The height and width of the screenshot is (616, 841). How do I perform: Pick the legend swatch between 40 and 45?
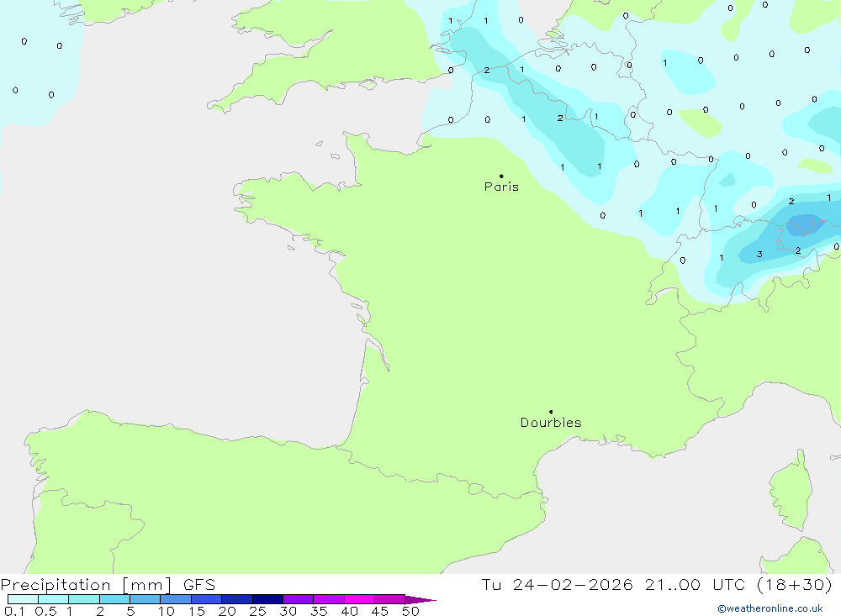[359, 599]
